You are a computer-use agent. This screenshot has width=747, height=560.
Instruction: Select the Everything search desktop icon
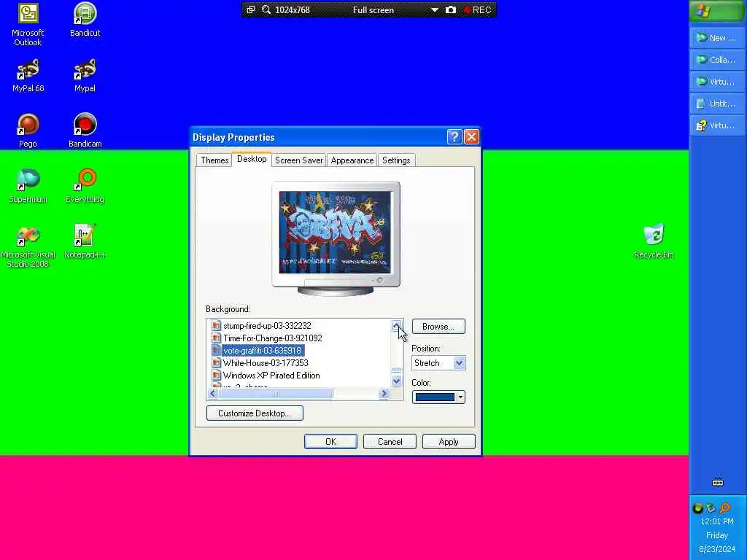coord(85,186)
